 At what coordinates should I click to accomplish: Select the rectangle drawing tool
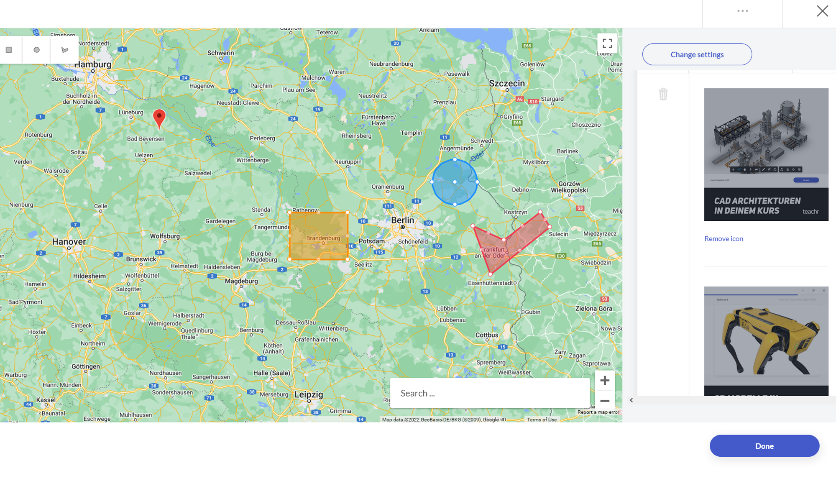[x=9, y=50]
